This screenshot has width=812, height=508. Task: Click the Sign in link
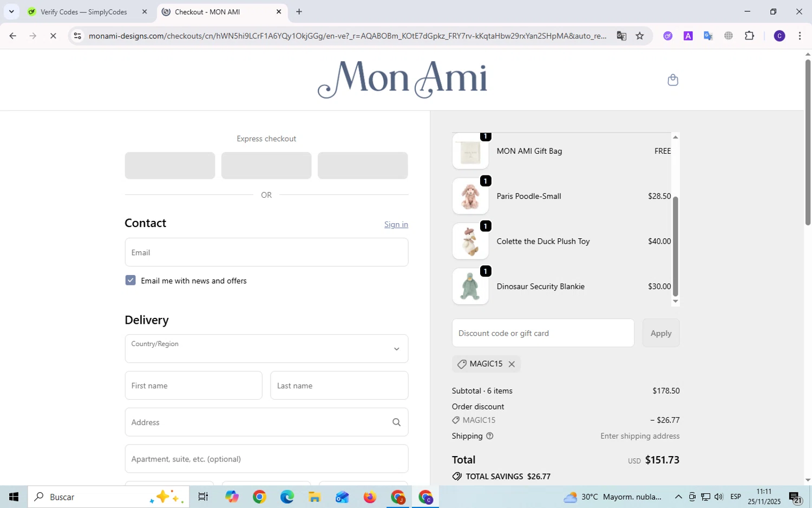(x=396, y=224)
